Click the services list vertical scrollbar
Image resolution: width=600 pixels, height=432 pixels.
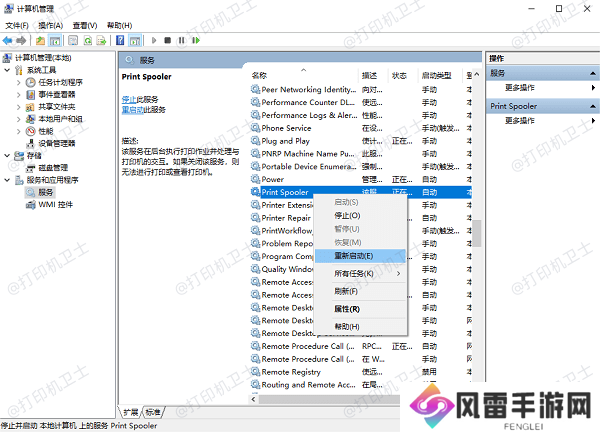click(478, 300)
